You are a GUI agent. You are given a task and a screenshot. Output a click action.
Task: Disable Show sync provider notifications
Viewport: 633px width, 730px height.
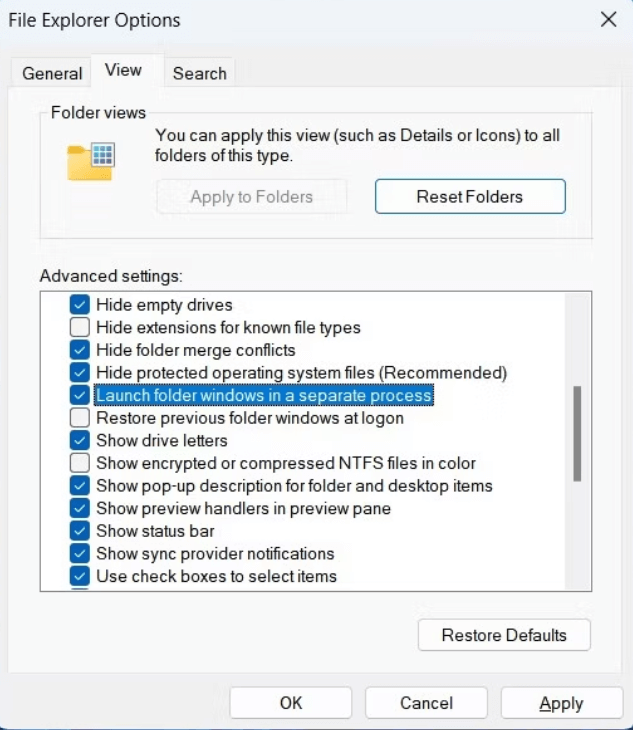(80, 554)
